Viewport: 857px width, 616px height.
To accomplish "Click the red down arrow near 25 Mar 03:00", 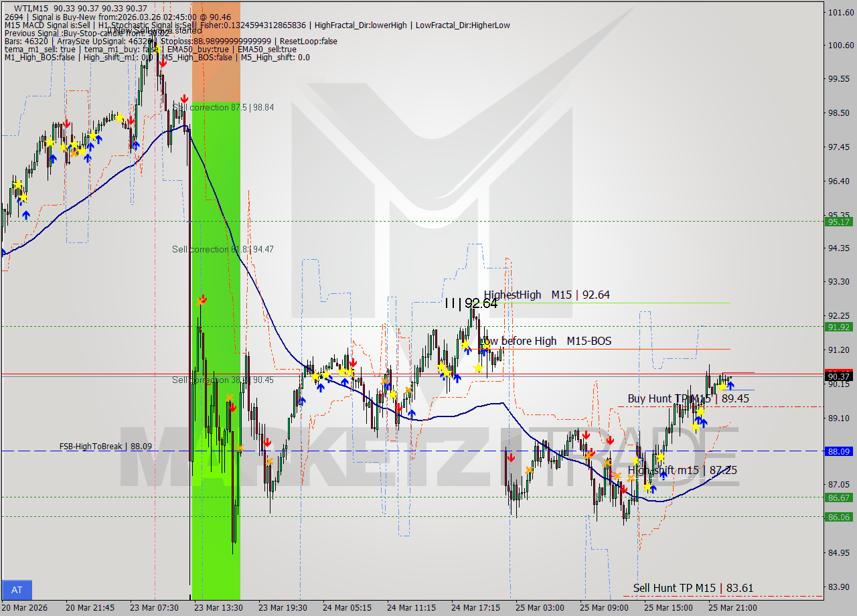I will [x=512, y=457].
